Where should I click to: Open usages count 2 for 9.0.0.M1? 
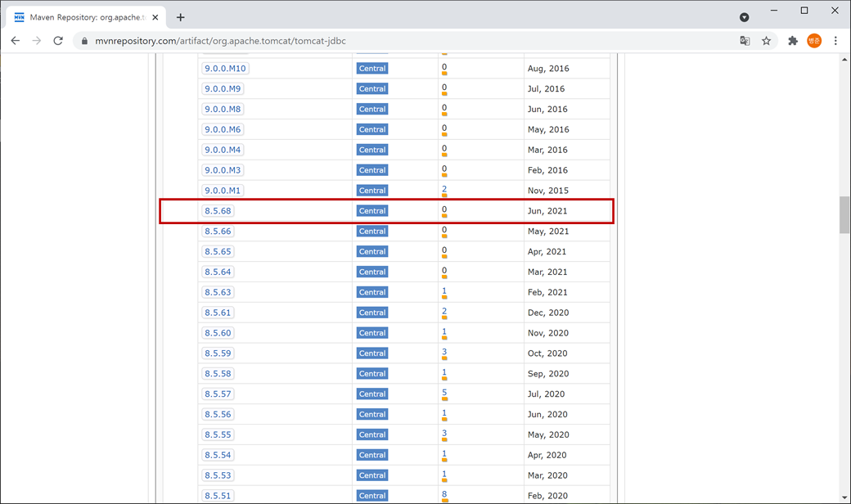pos(444,189)
